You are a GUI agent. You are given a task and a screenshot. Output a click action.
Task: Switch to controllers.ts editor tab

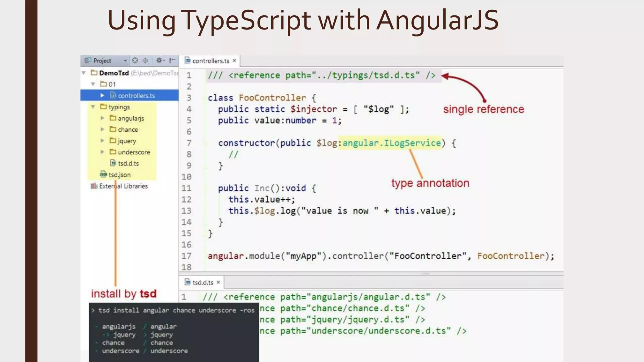[210, 61]
